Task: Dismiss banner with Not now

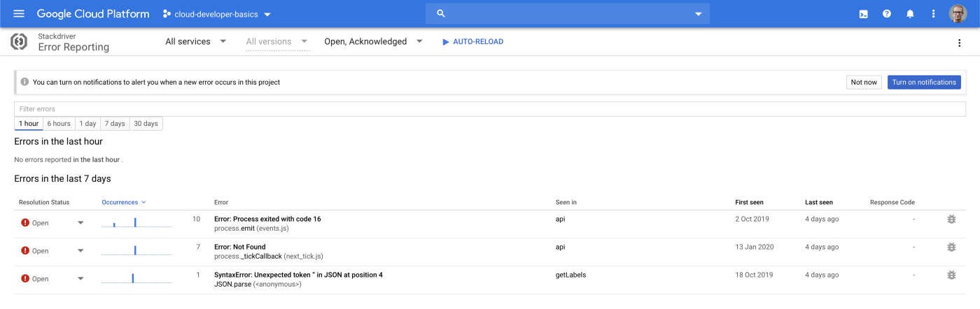Action: (864, 82)
